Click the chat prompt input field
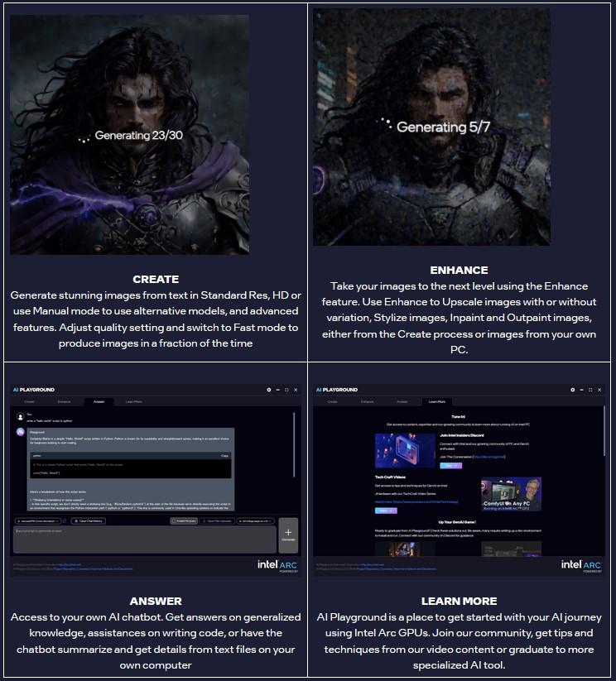Screen dimensions: 616x681 144,540
